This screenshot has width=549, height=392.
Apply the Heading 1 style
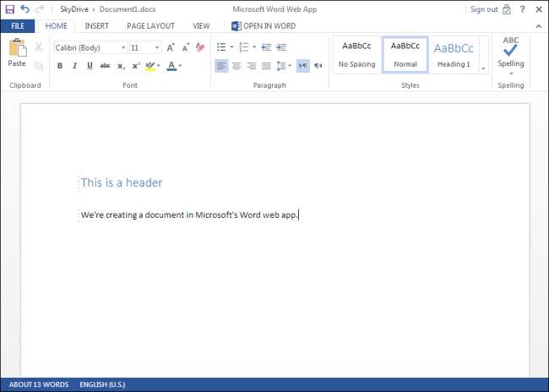pyautogui.click(x=454, y=55)
